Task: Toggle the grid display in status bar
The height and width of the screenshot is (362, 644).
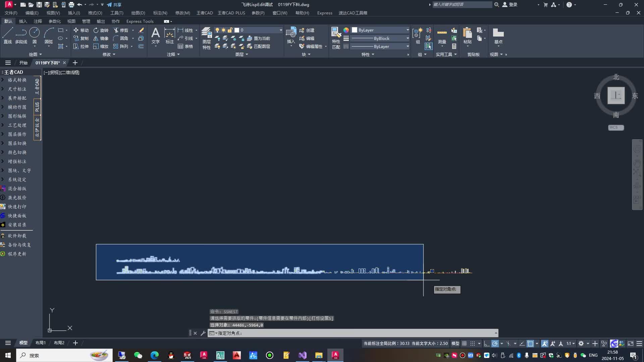Action: point(465,343)
